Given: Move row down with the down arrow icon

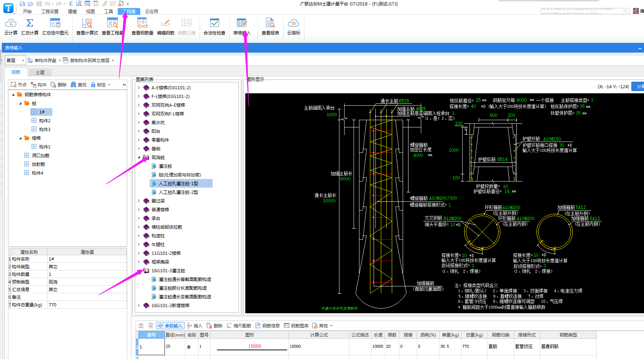Looking at the screenshot, I should [150, 326].
